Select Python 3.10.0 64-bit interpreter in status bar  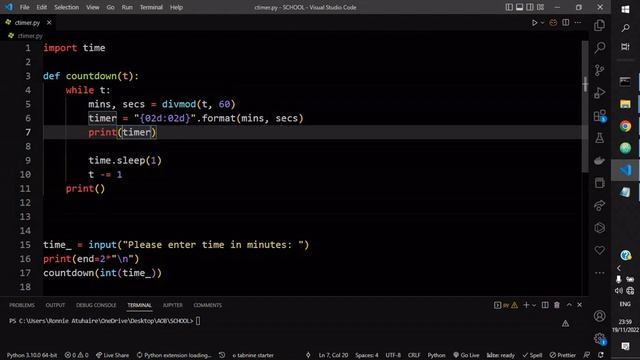click(x=32, y=355)
